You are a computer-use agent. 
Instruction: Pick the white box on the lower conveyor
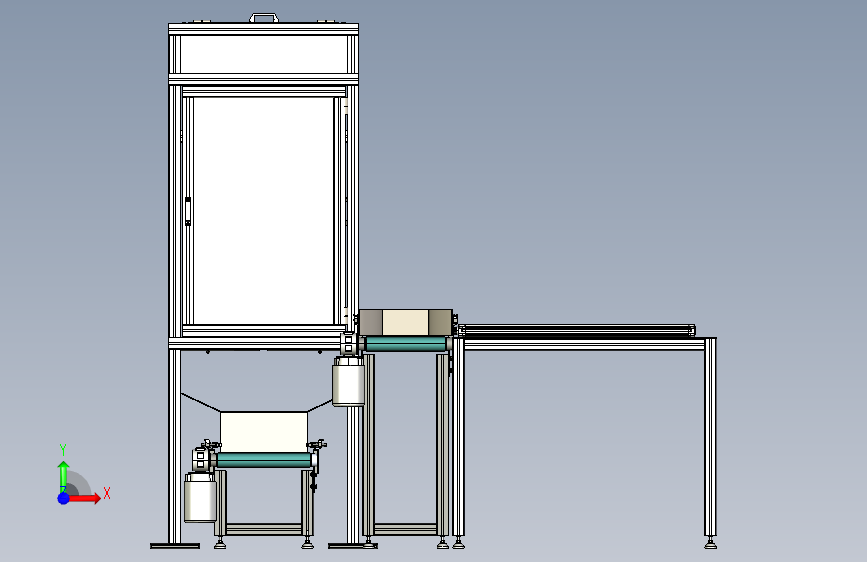tap(264, 431)
